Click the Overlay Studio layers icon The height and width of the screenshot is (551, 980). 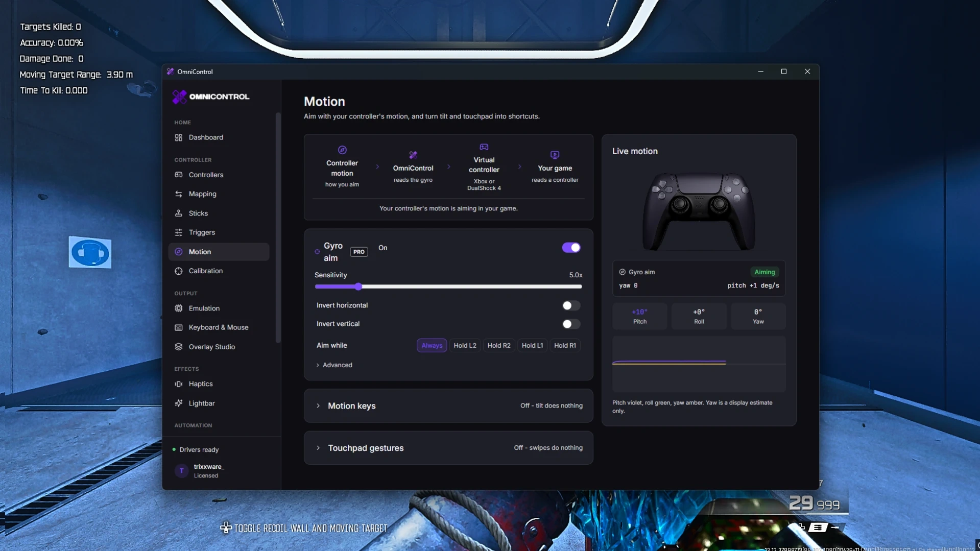coord(178,347)
